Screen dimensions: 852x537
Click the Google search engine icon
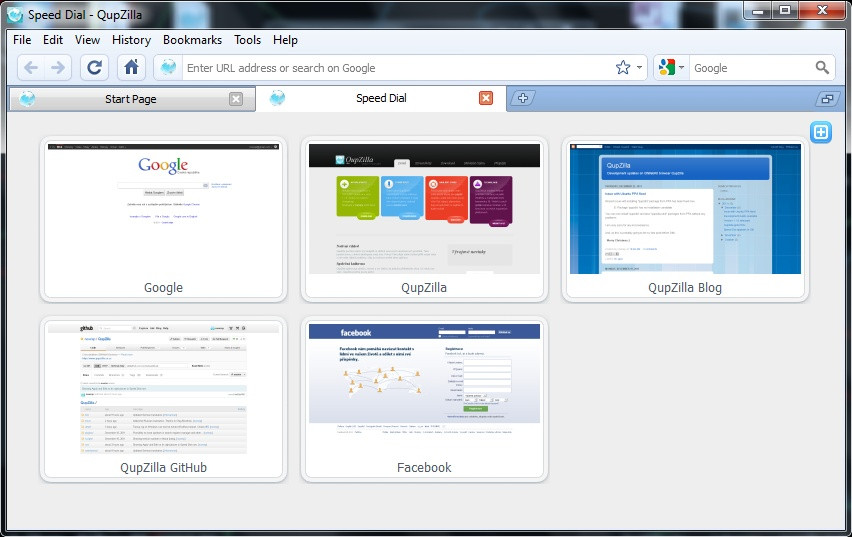click(x=666, y=67)
